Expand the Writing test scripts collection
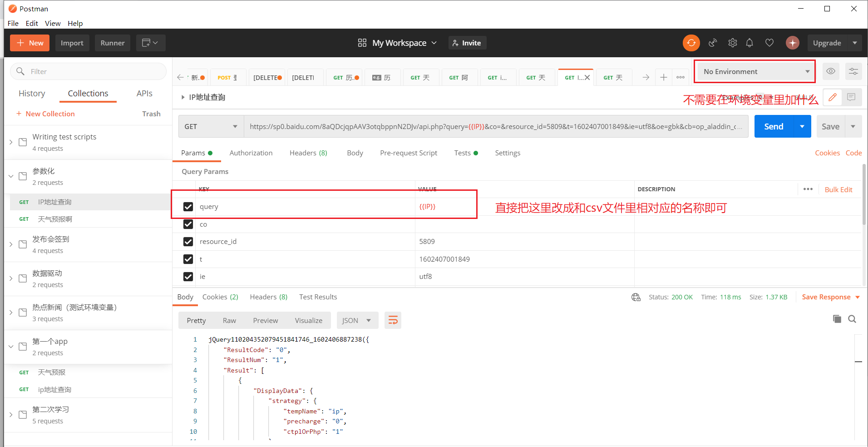Viewport: 868px width, 447px height. click(11, 142)
